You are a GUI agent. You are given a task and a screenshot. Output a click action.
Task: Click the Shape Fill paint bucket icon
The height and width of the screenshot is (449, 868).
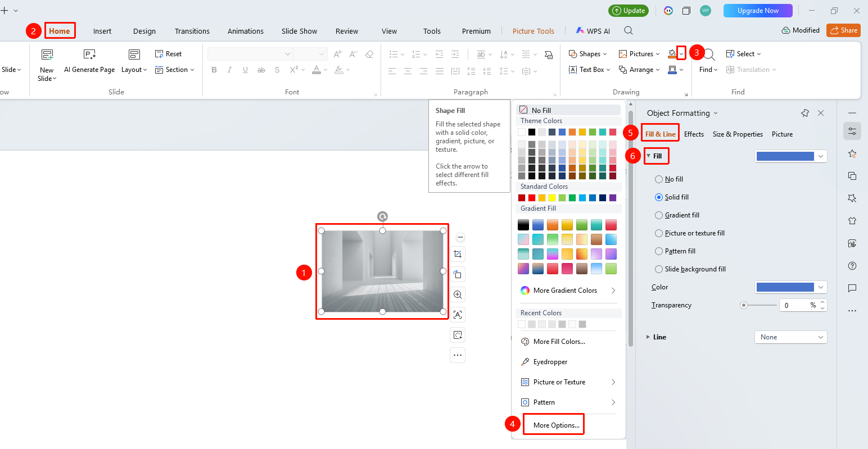[672, 53]
